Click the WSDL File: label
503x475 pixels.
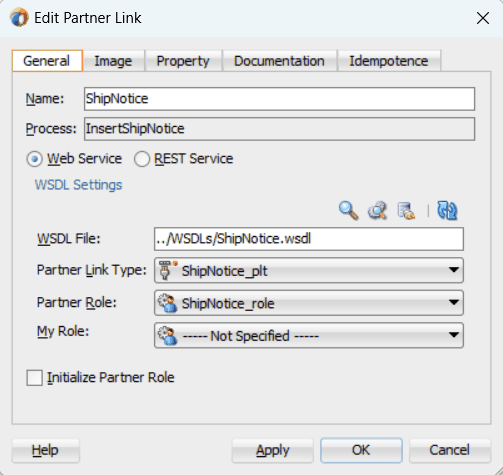coord(69,239)
